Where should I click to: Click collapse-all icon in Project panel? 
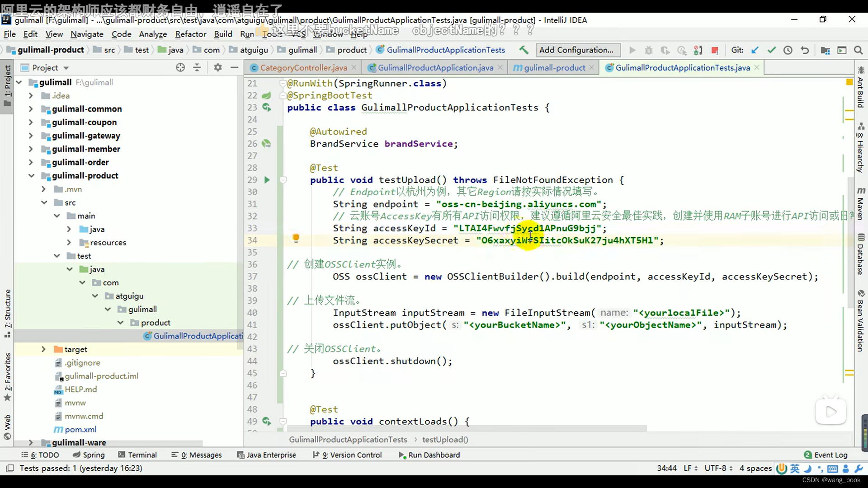[x=197, y=67]
